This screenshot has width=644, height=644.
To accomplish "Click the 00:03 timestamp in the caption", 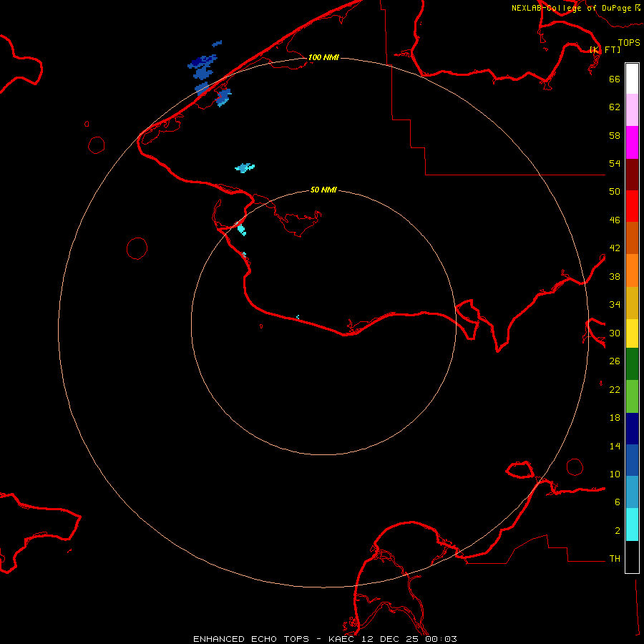I will (441, 639).
